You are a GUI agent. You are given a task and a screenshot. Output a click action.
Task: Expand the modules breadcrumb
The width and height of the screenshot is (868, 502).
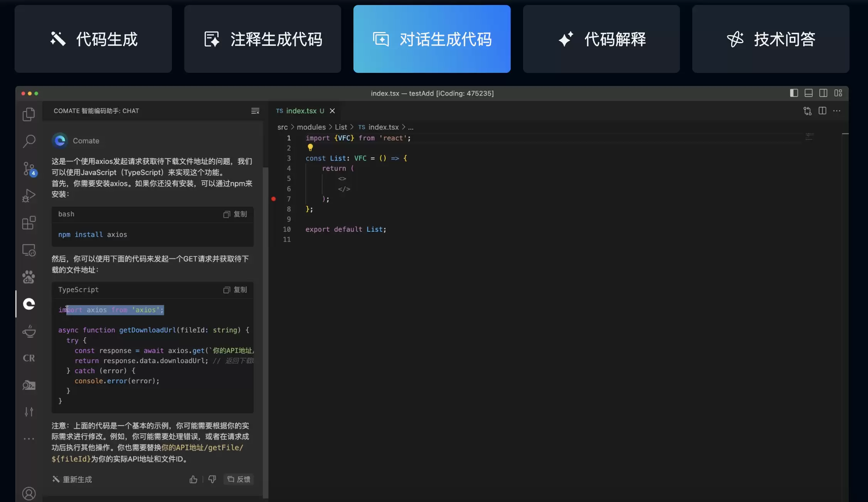point(311,127)
